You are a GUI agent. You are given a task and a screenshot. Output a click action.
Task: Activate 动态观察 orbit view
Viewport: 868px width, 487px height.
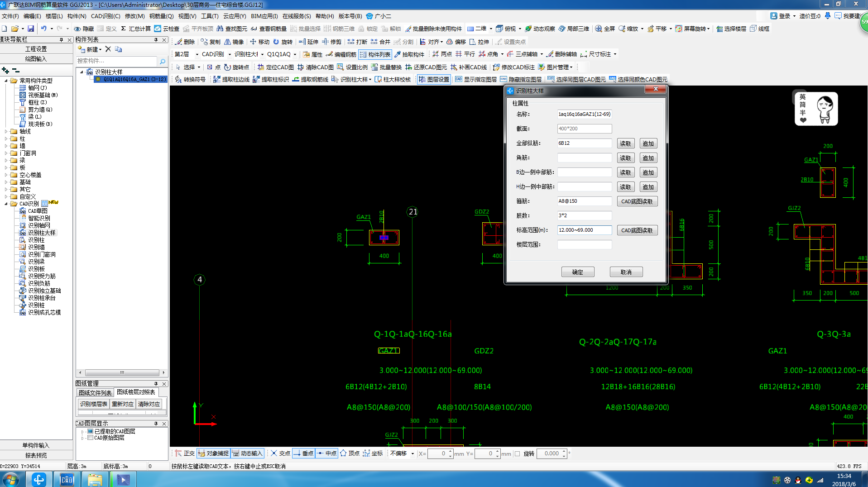click(540, 29)
